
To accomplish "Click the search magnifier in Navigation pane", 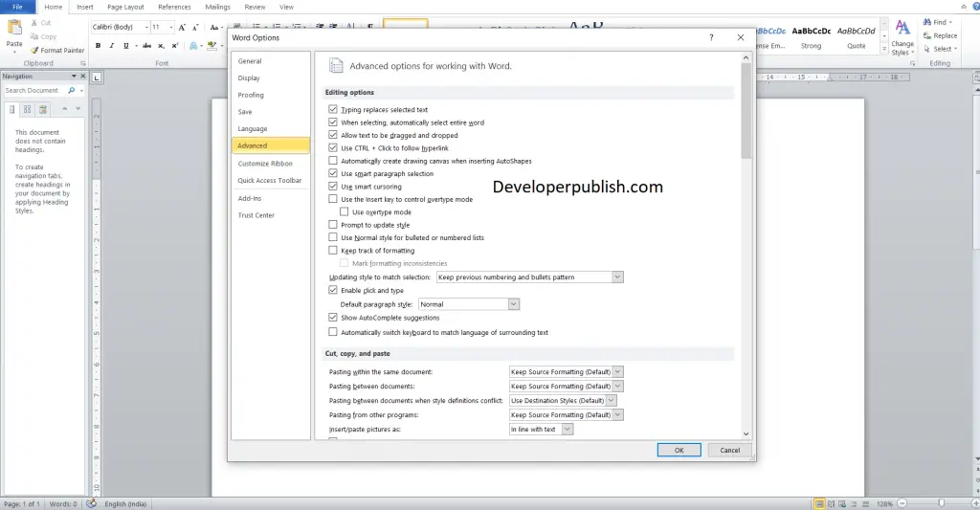I will tap(71, 91).
